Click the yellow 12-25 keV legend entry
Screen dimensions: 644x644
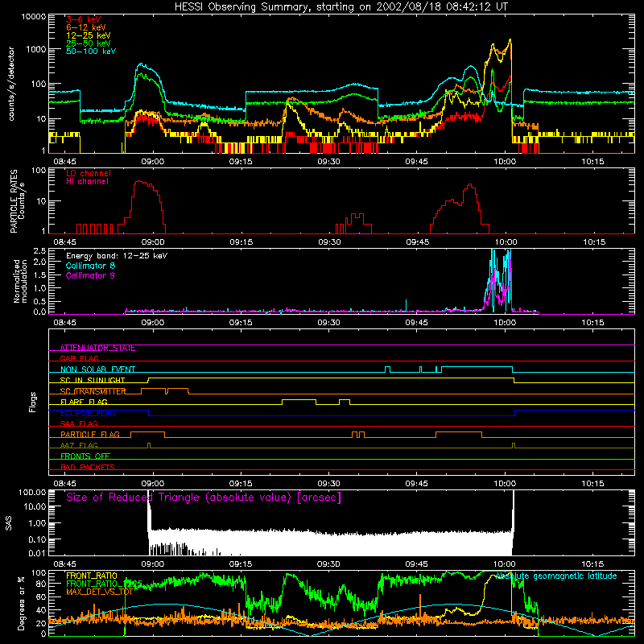pos(89,35)
